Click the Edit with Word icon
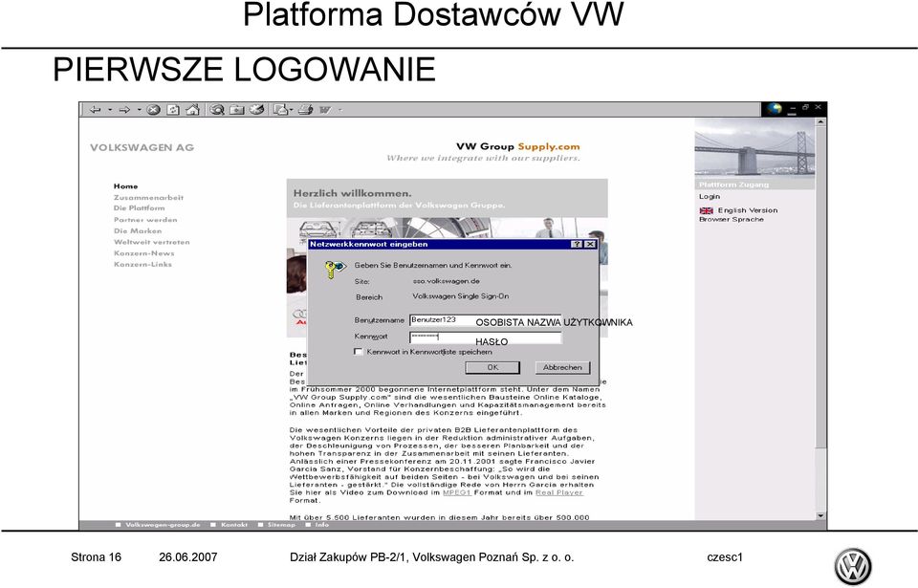The width and height of the screenshot is (918, 588). (x=325, y=110)
